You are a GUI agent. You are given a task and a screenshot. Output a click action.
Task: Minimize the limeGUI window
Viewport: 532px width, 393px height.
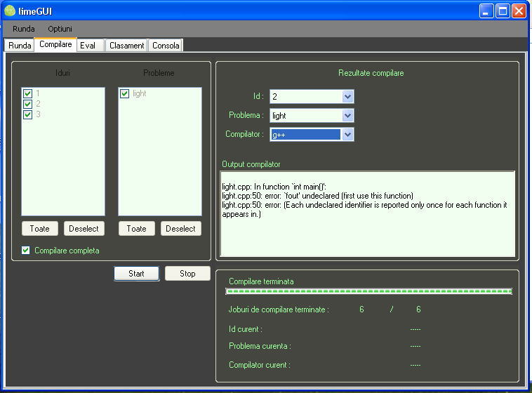click(x=486, y=11)
